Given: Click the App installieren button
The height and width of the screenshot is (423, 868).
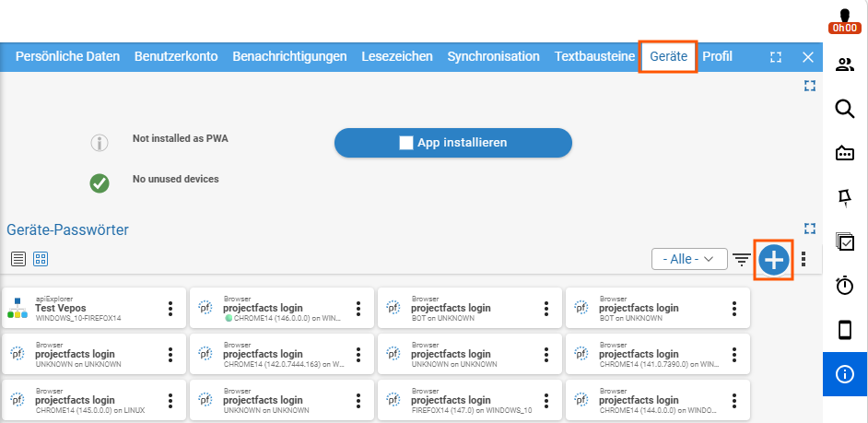Looking at the screenshot, I should 452,143.
